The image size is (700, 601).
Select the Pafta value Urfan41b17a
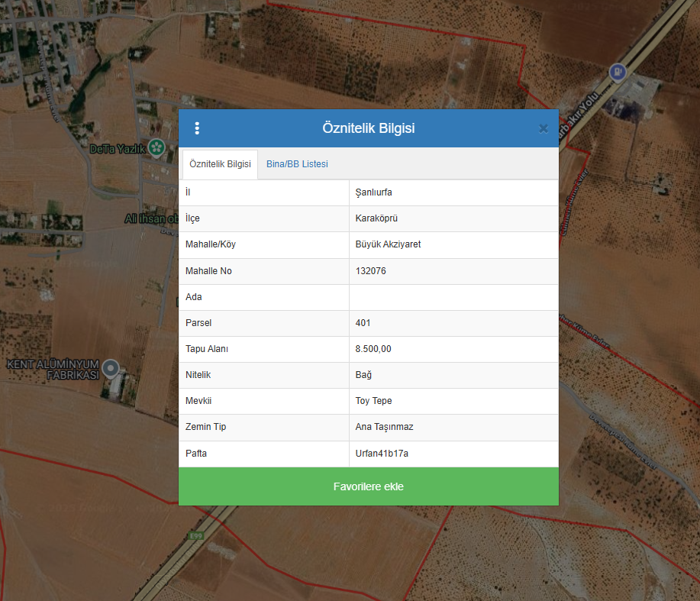(x=382, y=454)
